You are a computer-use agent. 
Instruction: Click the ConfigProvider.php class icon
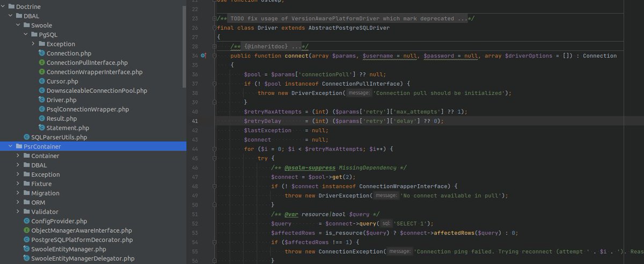coord(26,221)
